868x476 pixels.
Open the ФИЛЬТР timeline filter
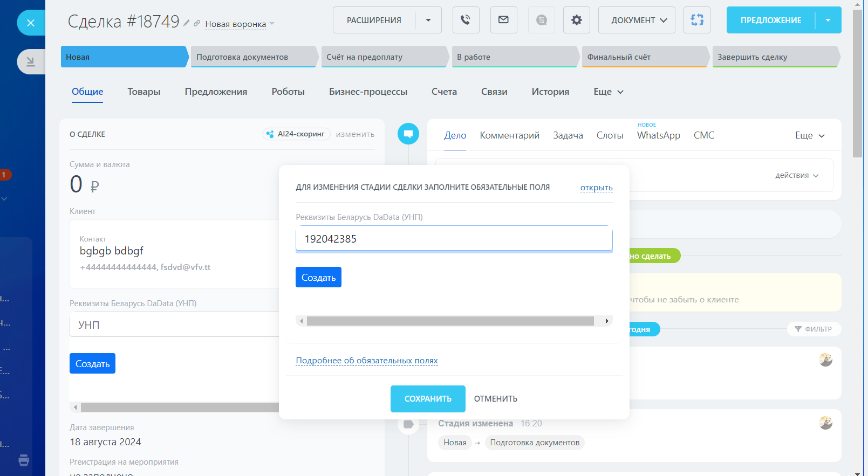[814, 329]
